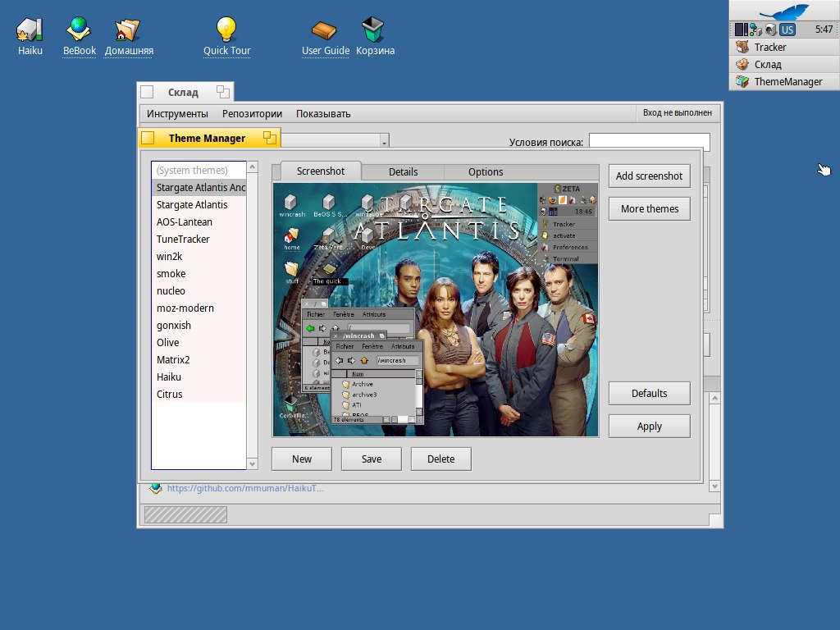840x630 pixels.
Task: Close the Склад window
Action: click(147, 92)
